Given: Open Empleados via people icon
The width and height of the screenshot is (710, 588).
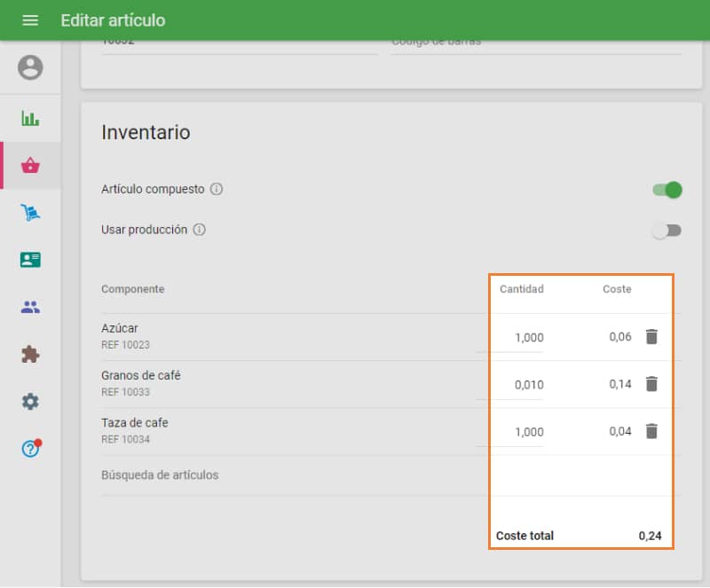Looking at the screenshot, I should 29,306.
